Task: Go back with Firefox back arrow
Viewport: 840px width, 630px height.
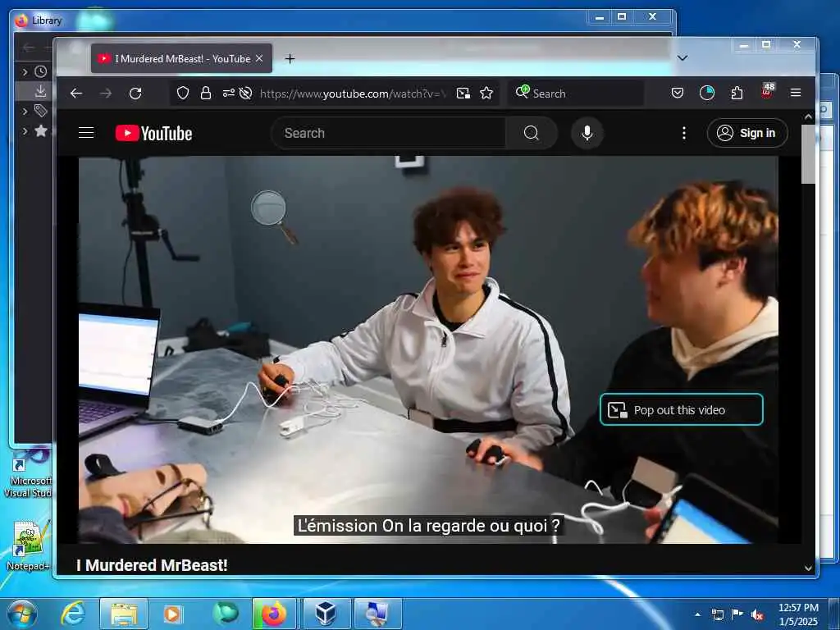Action: coord(76,94)
